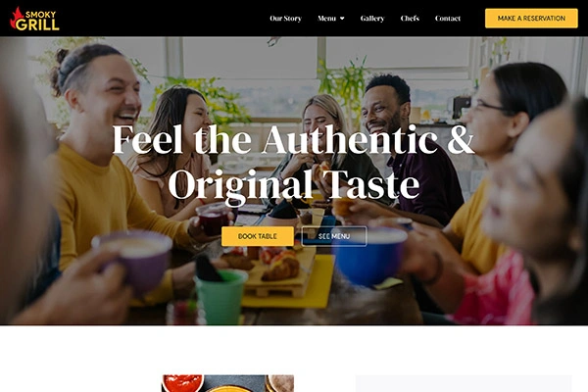Image resolution: width=588 pixels, height=392 pixels.
Task: Click the Feel the Authentic & Original Taste heading
Action: (294, 162)
